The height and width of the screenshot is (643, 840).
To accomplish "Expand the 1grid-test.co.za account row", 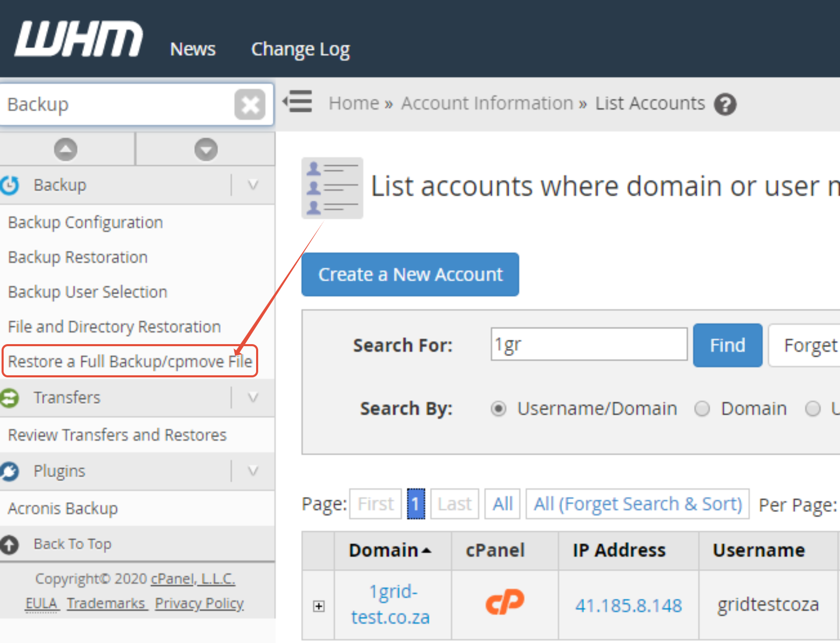I will click(319, 606).
